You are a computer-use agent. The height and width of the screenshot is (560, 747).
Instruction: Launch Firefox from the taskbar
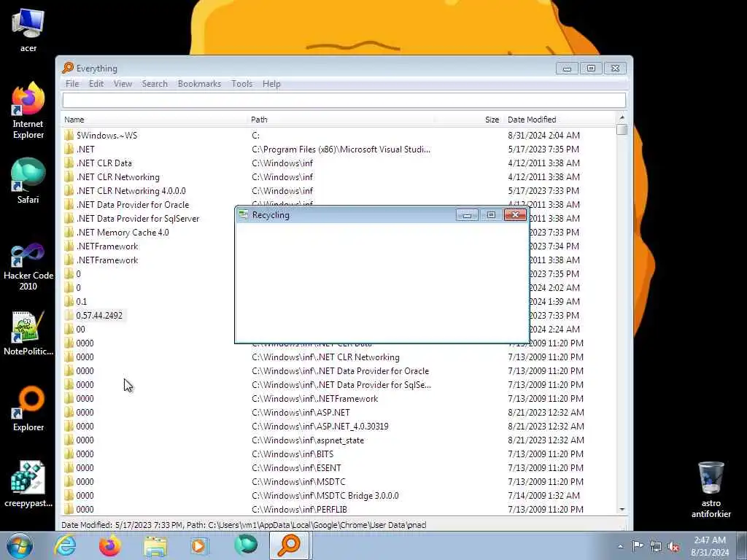click(x=109, y=545)
